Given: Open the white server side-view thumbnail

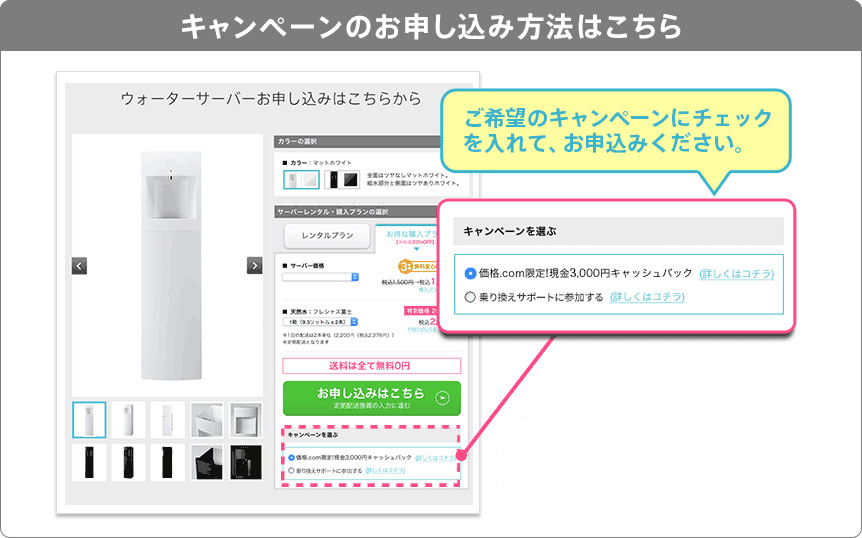Looking at the screenshot, I should coord(168,420).
